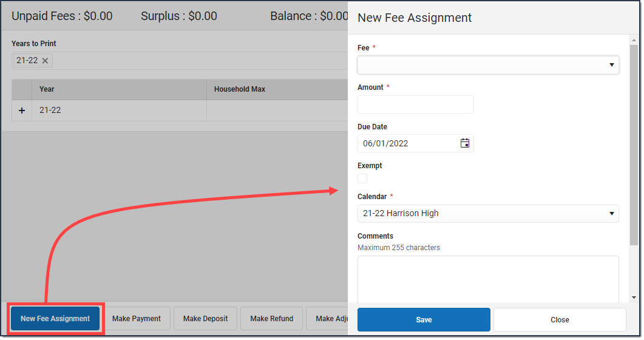Click the Due Date field with 06/01/2022
The width and height of the screenshot is (644, 340).
(407, 143)
